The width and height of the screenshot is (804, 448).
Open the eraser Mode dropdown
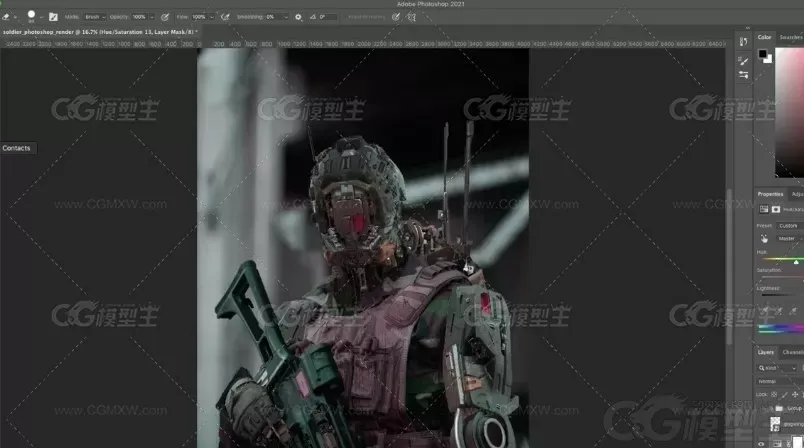click(95, 17)
